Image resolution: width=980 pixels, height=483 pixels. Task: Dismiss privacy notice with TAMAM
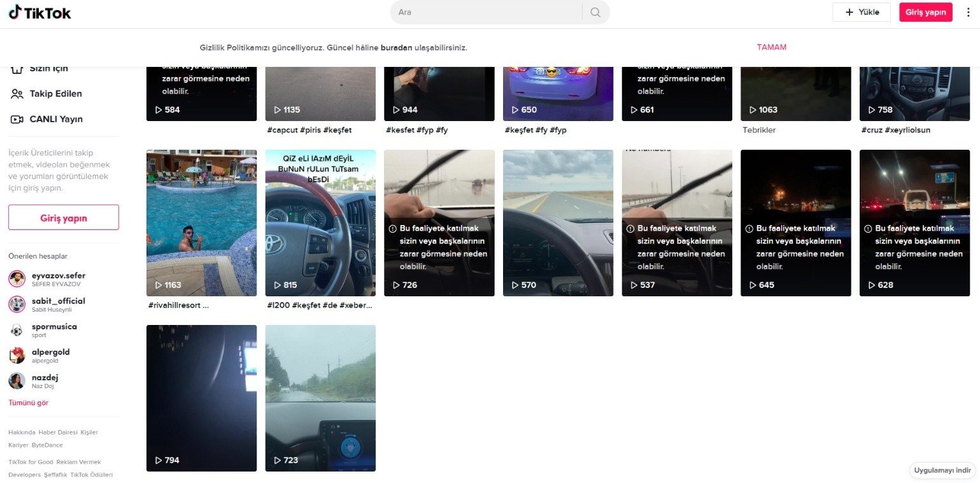[x=771, y=47]
